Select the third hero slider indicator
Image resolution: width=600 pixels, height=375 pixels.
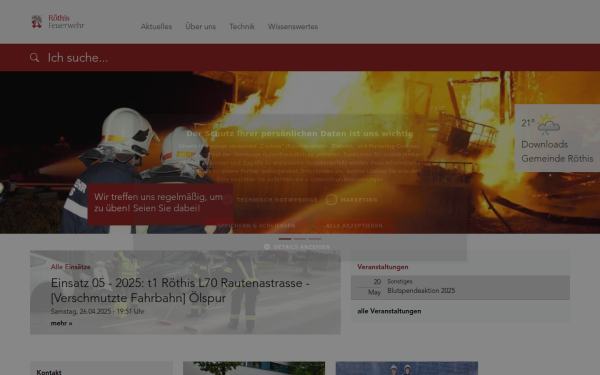(x=315, y=239)
